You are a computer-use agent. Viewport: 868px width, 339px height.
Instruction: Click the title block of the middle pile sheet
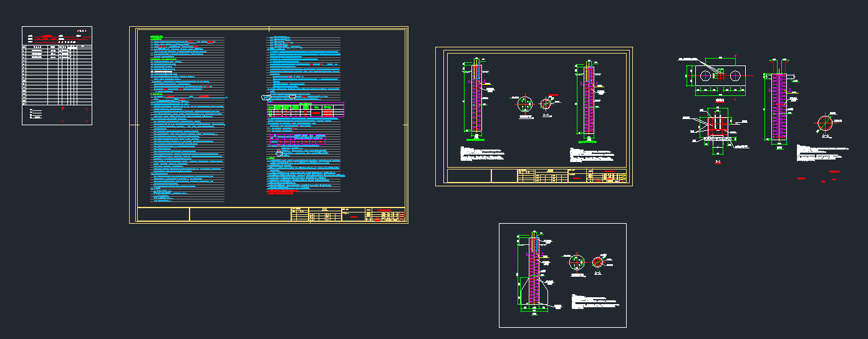(x=571, y=176)
